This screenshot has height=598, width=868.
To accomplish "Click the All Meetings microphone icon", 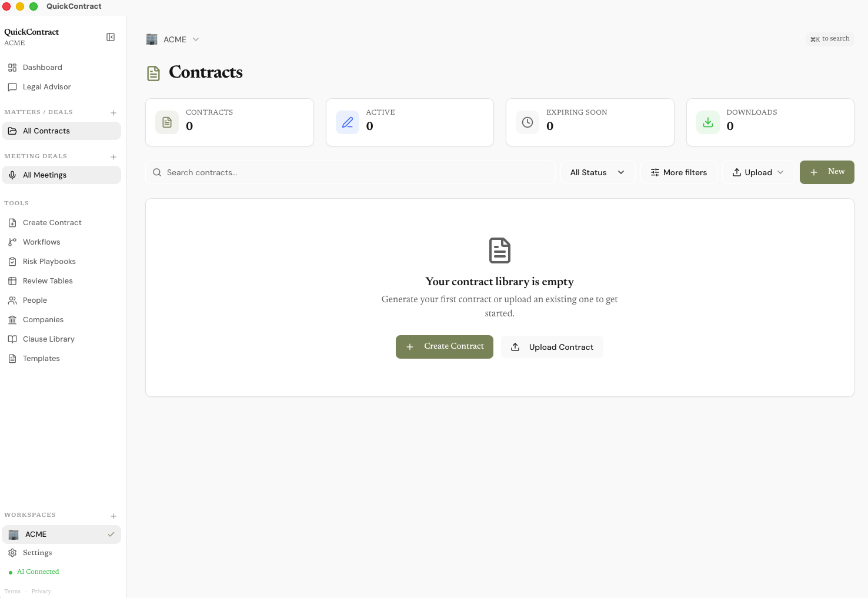I will pyautogui.click(x=12, y=175).
